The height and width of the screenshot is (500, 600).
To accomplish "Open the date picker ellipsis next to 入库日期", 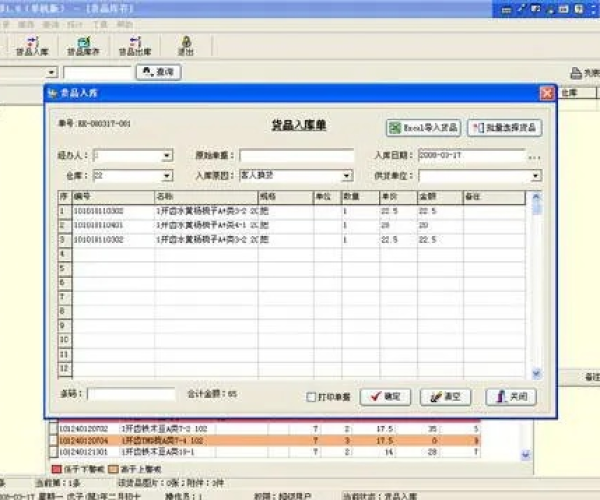I will coord(534,156).
